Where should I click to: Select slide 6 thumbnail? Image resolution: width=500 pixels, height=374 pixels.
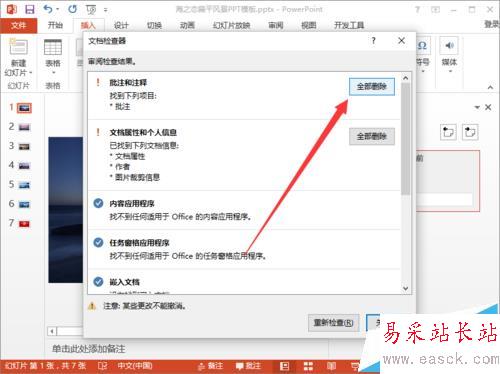click(24, 204)
